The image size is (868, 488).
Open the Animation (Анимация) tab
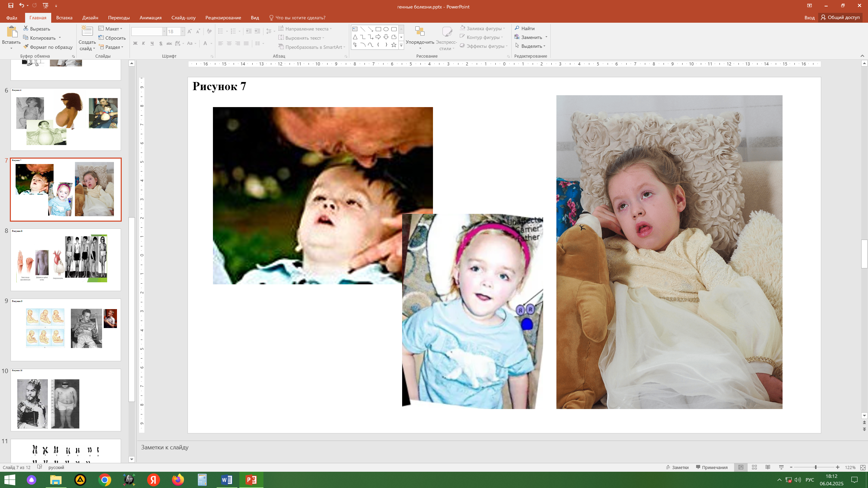point(150,18)
